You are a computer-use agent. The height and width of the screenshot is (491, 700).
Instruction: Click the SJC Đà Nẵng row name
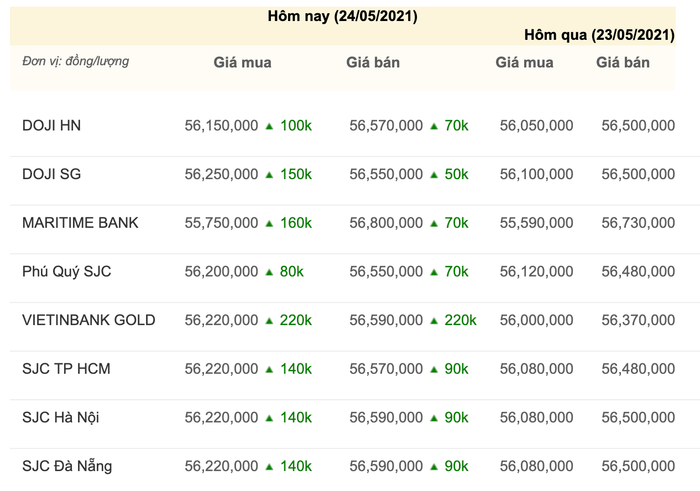67,465
